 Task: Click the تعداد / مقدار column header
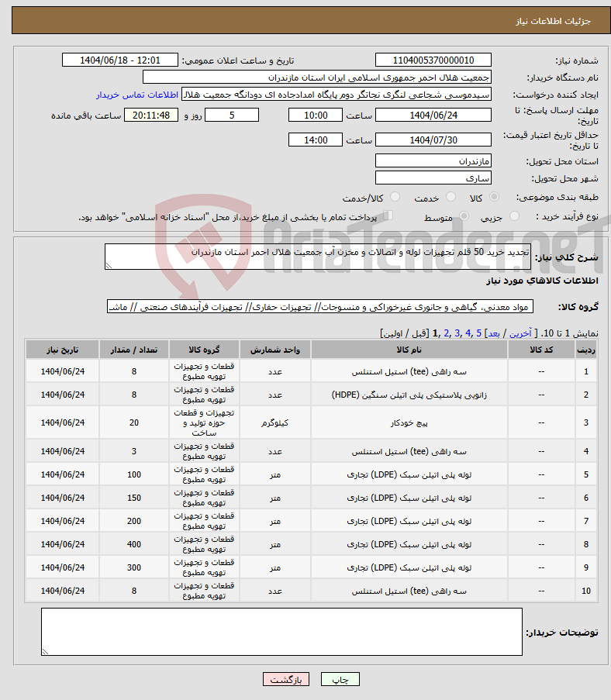(x=134, y=350)
